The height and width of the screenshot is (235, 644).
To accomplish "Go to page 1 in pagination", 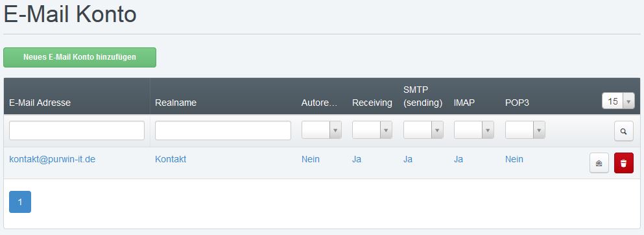I will point(20,202).
